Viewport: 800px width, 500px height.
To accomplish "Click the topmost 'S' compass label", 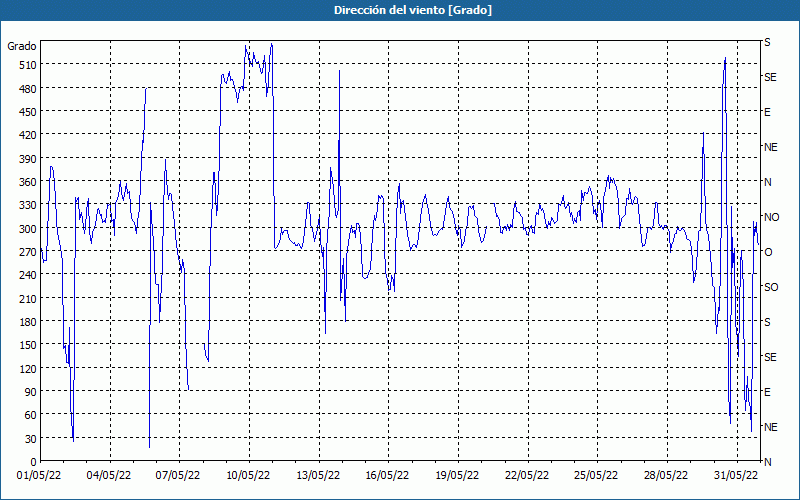I will pyautogui.click(x=767, y=42).
